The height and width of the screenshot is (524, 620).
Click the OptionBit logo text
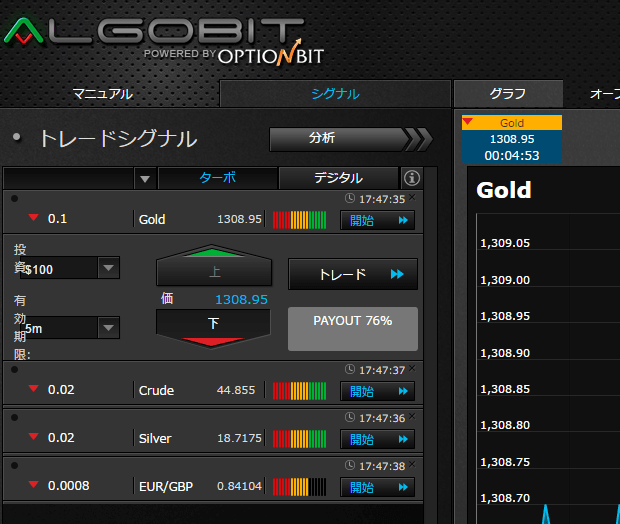[271, 55]
